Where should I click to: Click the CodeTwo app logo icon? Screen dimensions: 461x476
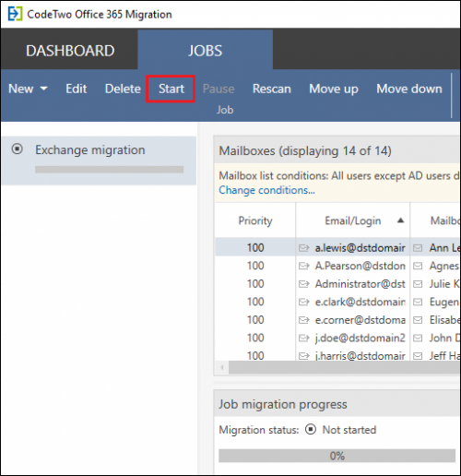click(x=15, y=14)
